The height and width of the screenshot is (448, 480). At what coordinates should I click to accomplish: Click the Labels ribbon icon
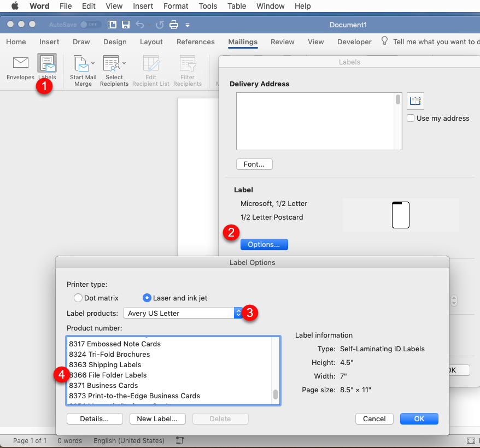point(47,63)
